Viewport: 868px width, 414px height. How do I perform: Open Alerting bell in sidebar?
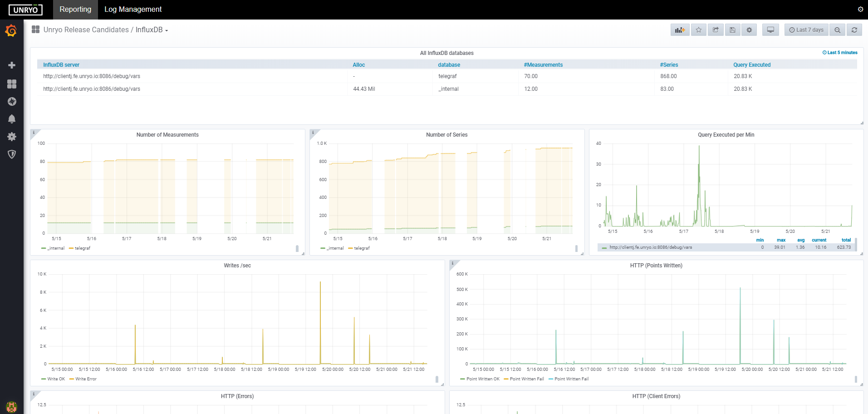(x=12, y=119)
